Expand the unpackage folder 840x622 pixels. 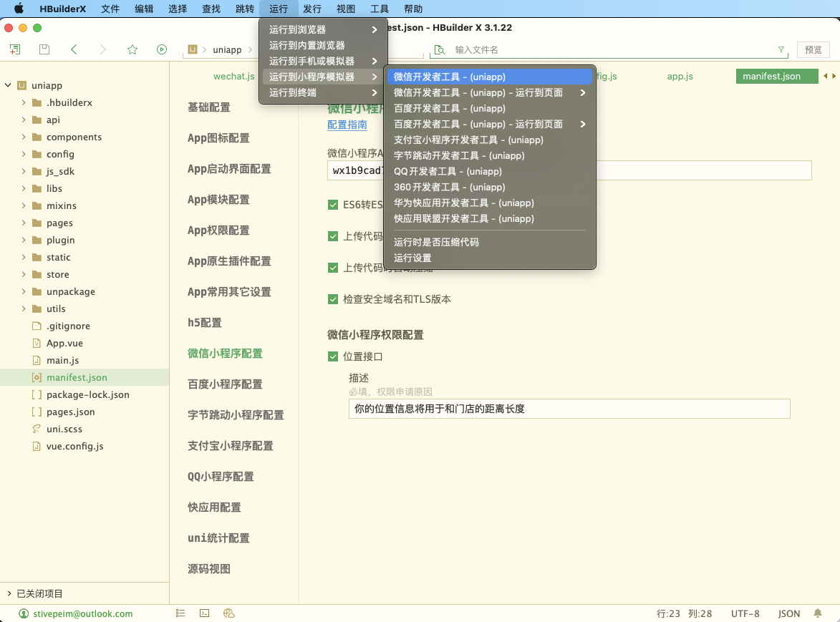click(24, 291)
